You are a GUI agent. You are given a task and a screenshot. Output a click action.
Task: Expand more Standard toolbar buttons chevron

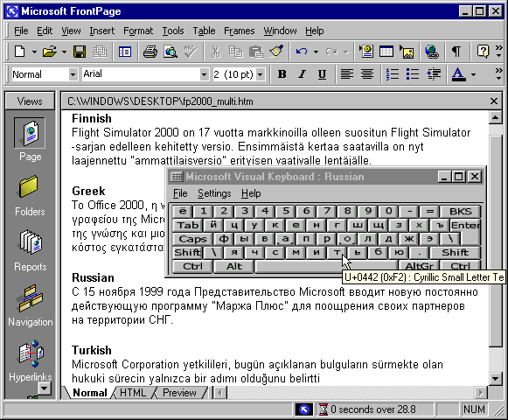click(x=498, y=52)
